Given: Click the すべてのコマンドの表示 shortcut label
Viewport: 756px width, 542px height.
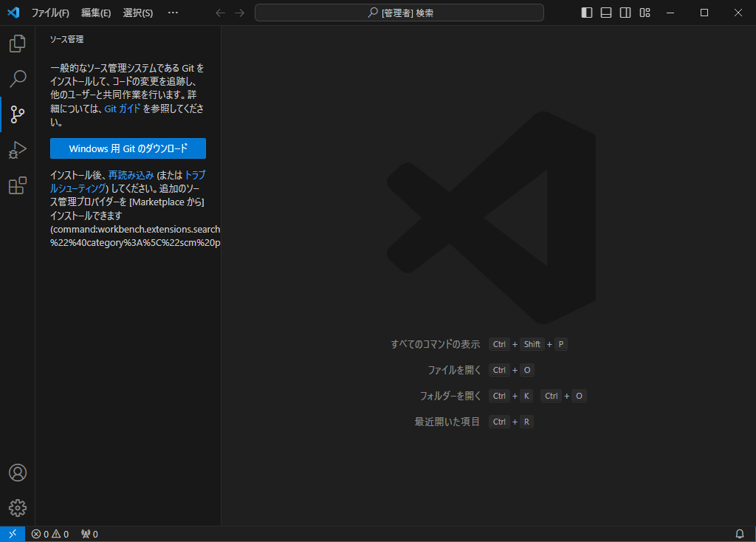Looking at the screenshot, I should 436,344.
